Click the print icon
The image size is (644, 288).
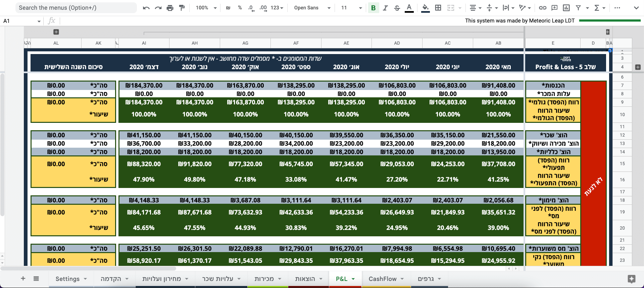(x=170, y=8)
